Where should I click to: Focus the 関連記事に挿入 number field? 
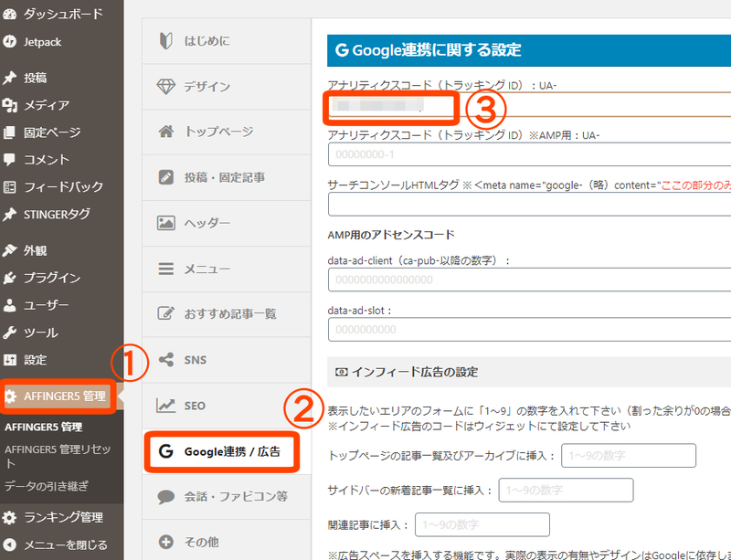[482, 525]
